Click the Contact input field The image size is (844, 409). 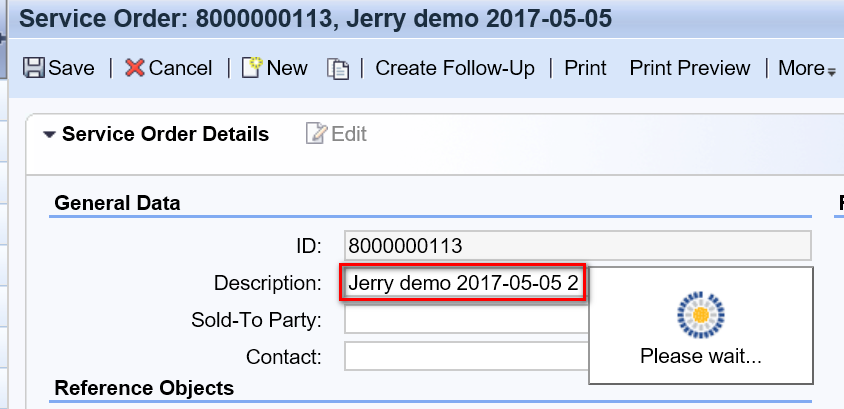click(467, 356)
